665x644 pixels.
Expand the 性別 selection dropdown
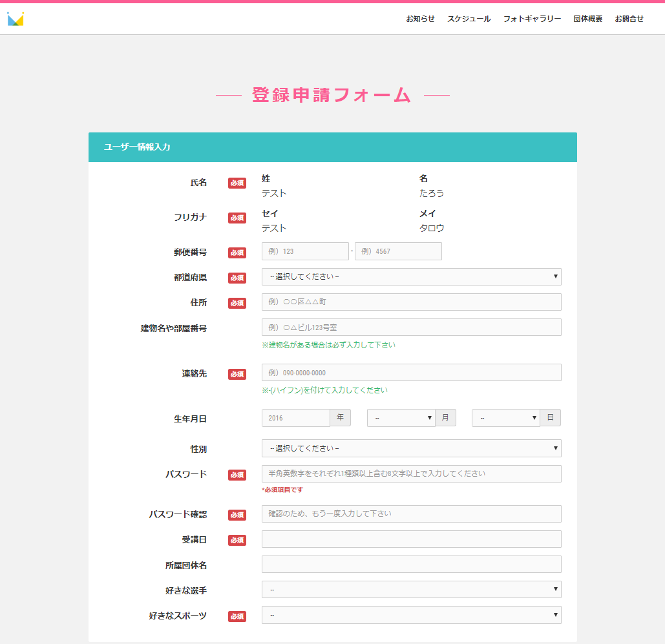[x=411, y=448]
